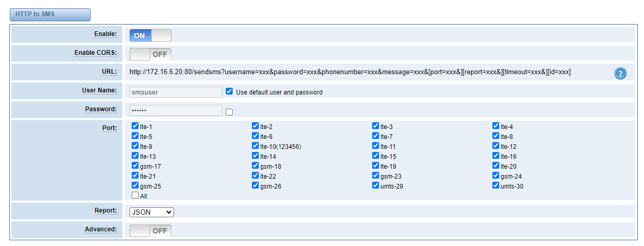Check the All ports checkbox
This screenshot has height=246, width=644.
point(135,195)
